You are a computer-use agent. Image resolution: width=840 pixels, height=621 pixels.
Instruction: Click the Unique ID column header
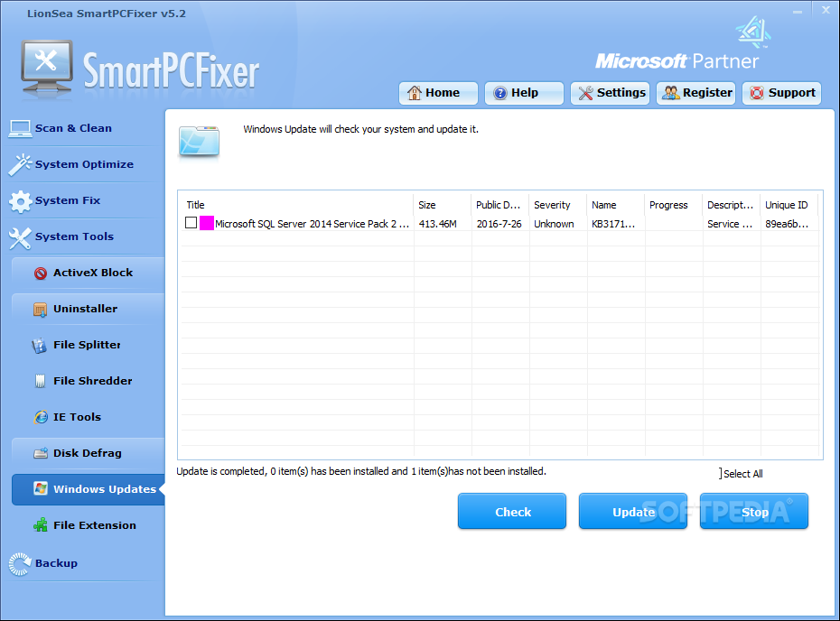point(789,205)
